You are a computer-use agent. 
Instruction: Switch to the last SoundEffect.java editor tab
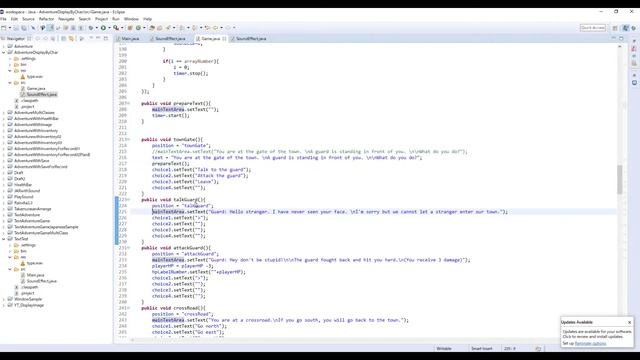pos(251,38)
